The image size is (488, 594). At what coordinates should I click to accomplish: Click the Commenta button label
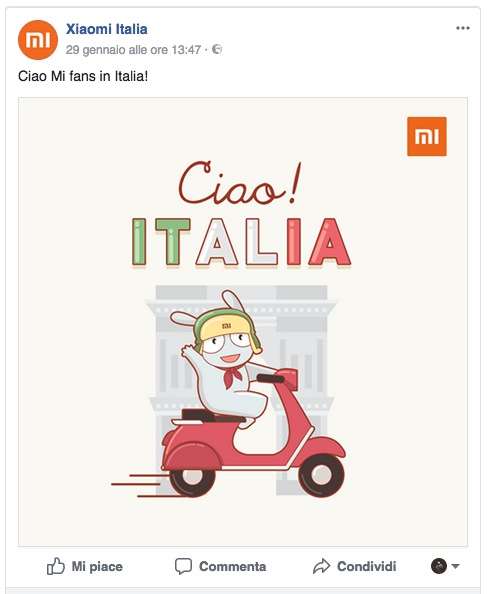click(x=233, y=567)
